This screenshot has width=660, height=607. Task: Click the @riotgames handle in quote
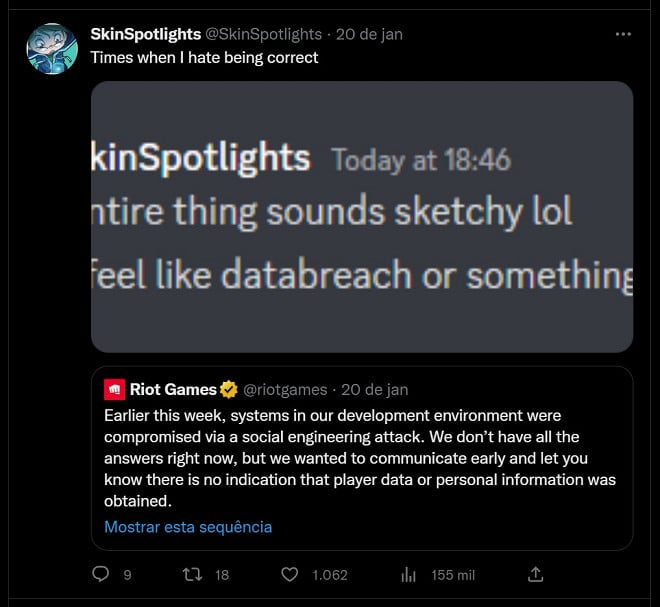(x=284, y=389)
